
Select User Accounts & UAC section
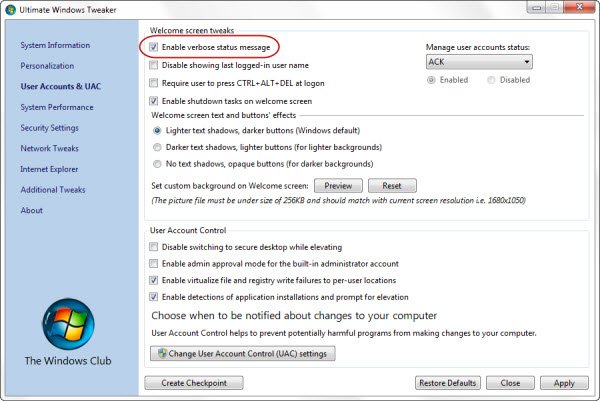click(61, 86)
